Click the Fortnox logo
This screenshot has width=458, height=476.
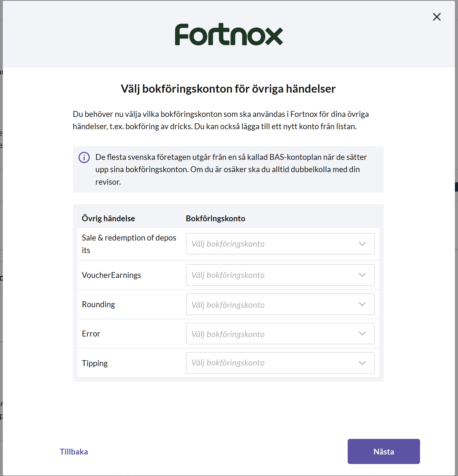[x=229, y=34]
